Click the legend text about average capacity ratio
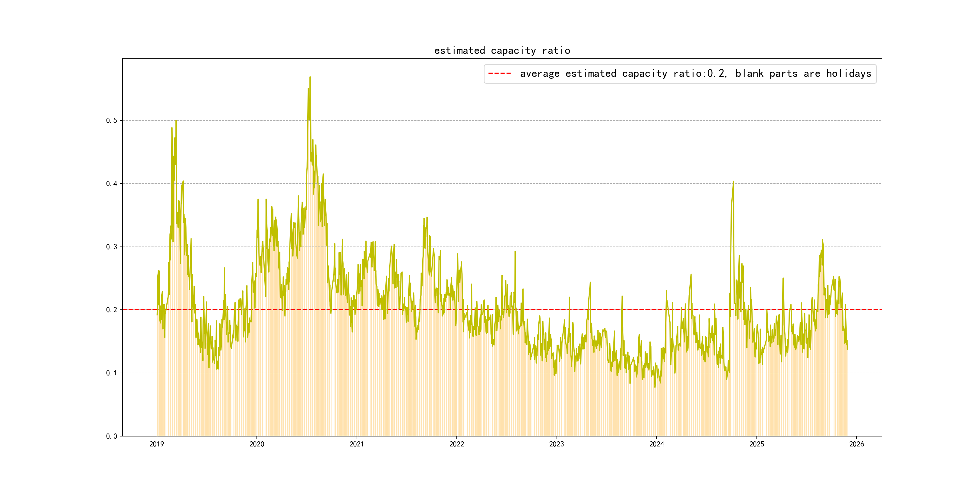980x490 pixels. pyautogui.click(x=695, y=73)
